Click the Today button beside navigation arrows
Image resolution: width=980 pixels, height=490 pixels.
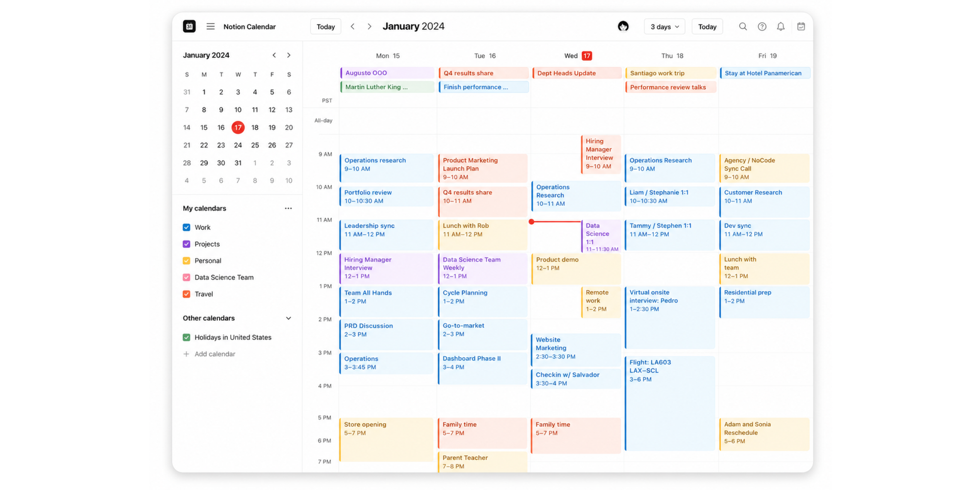(326, 26)
